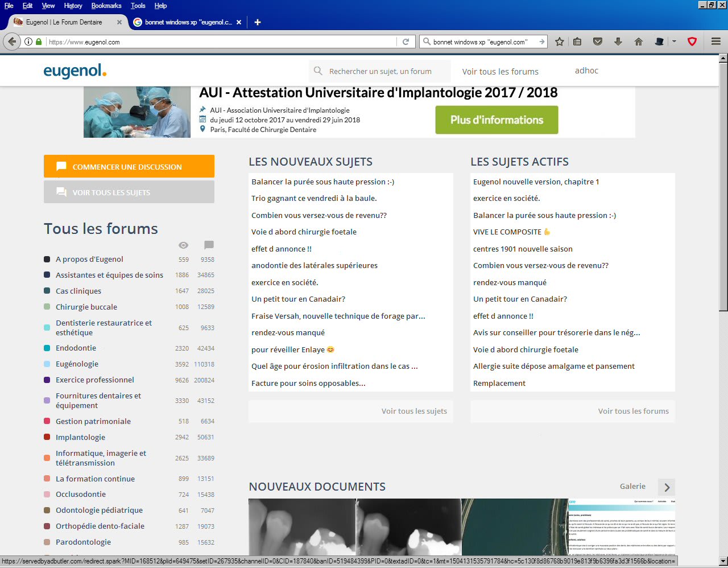Open the Downloads arrow icon
The height and width of the screenshot is (568, 728).
coord(618,42)
